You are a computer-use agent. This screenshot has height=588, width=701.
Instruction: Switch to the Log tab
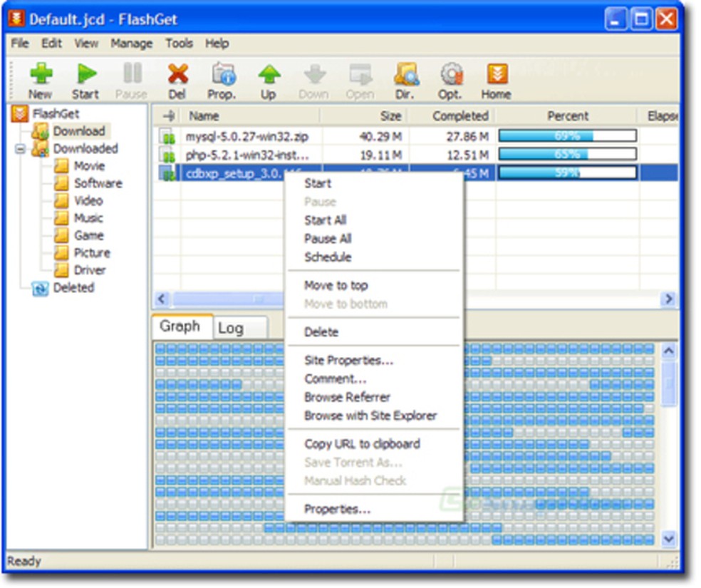click(239, 328)
